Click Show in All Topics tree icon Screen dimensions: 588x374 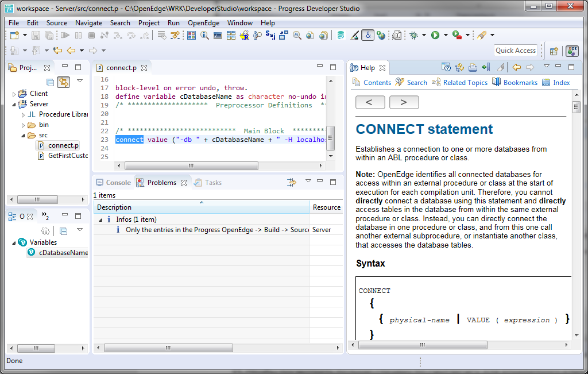(x=460, y=67)
